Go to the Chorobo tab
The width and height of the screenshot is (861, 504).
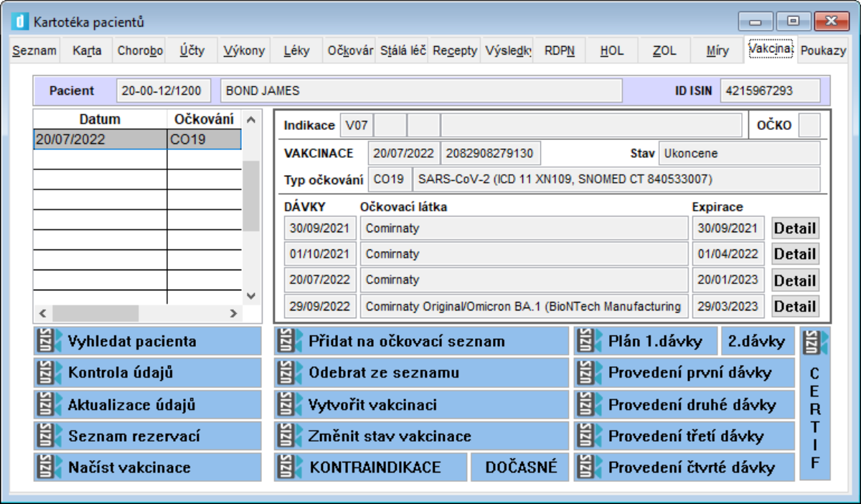[x=140, y=51]
